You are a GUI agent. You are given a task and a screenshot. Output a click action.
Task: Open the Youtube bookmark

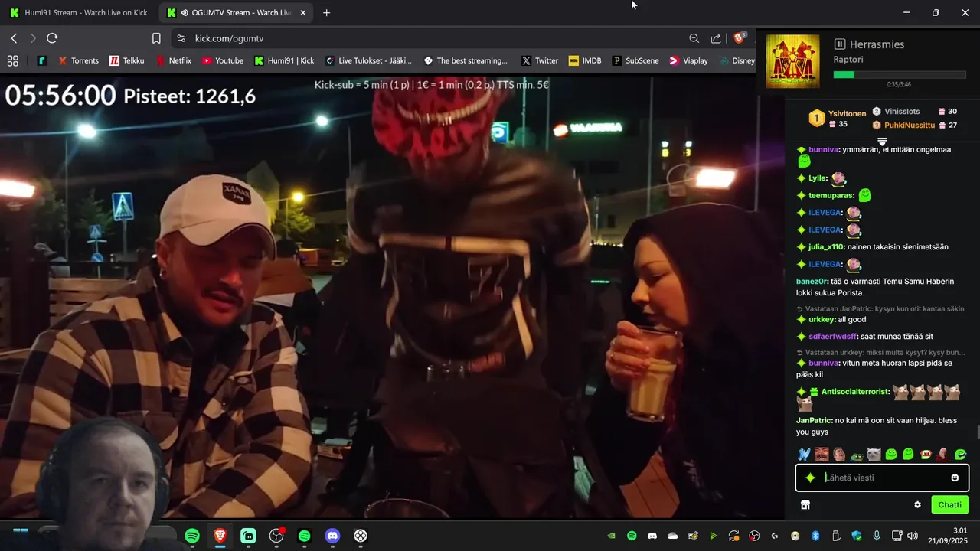coord(222,60)
